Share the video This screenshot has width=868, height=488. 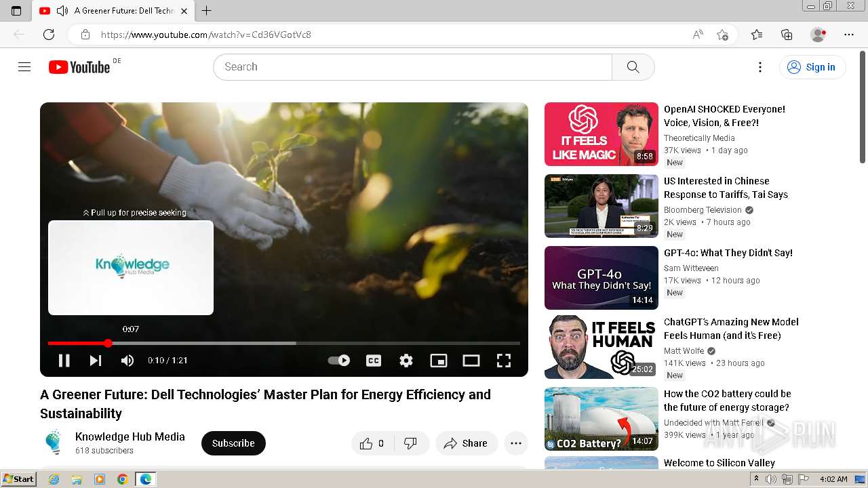[466, 443]
